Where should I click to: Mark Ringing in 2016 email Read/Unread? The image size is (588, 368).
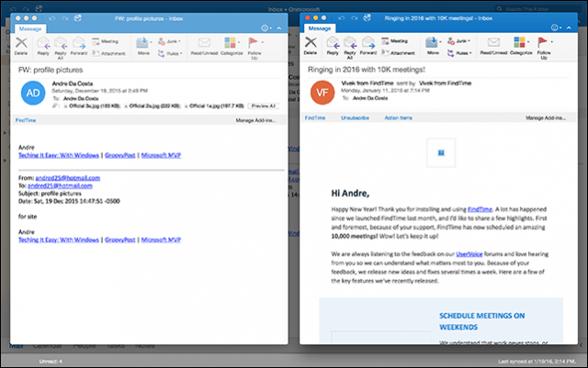point(493,46)
